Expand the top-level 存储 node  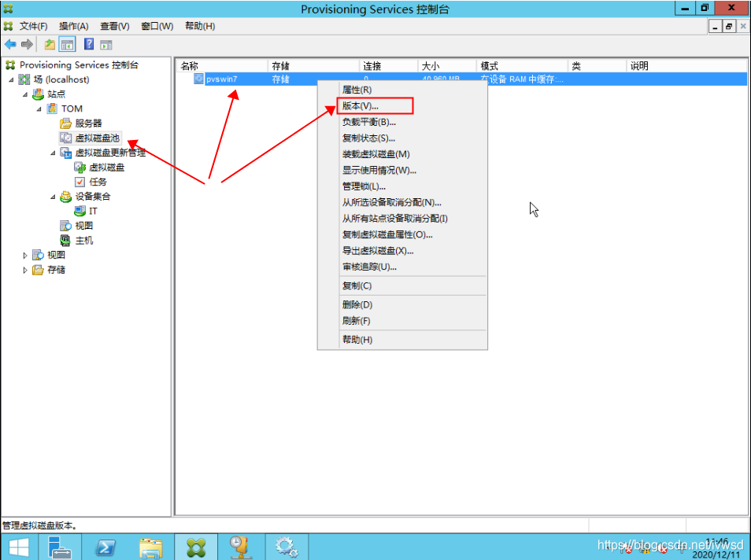pyautogui.click(x=25, y=270)
